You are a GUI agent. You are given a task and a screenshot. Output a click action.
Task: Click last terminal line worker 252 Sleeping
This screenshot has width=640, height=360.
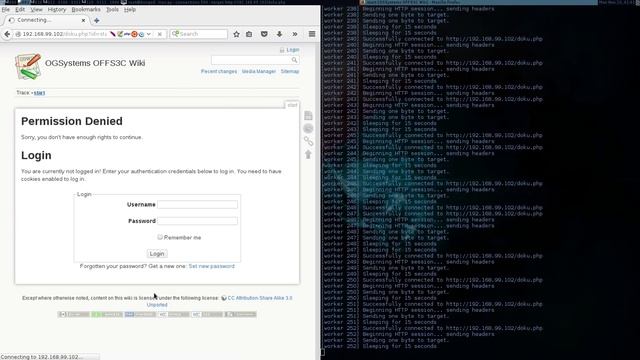[x=380, y=346]
